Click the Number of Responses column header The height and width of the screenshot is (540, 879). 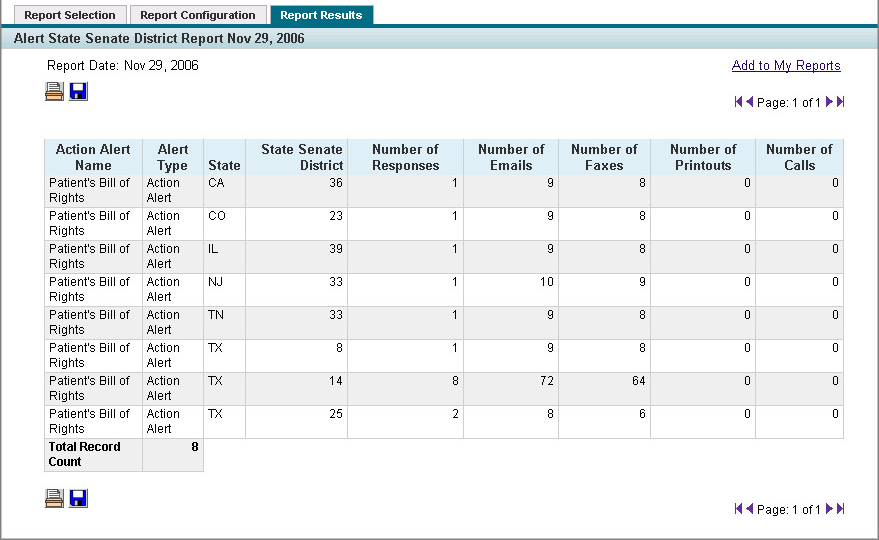click(x=405, y=158)
